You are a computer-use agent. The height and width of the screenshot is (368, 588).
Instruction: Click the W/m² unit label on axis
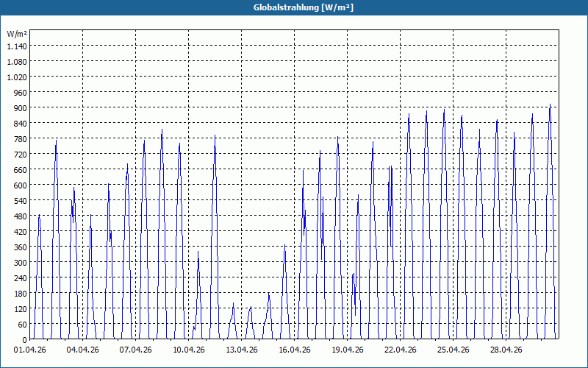[x=17, y=34]
